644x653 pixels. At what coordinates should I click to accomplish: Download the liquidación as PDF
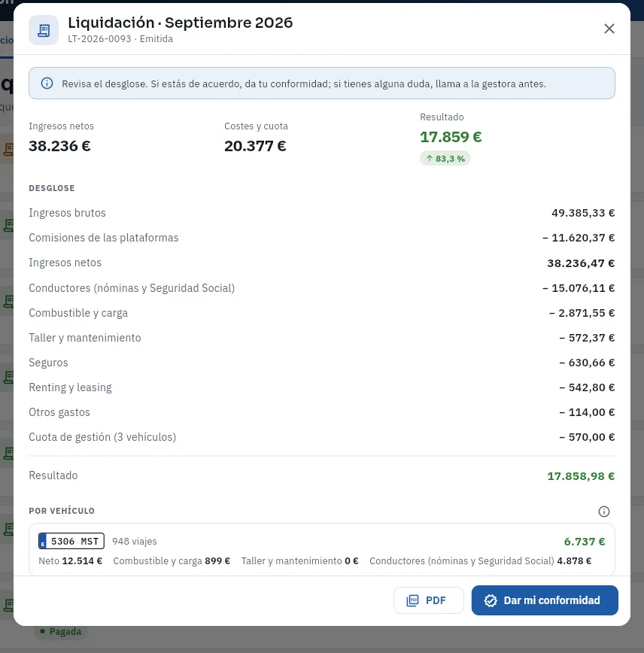click(428, 600)
